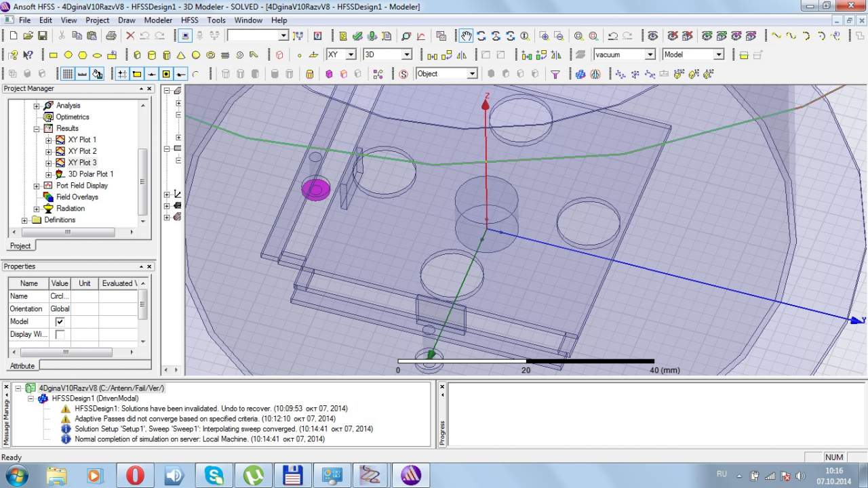Click the Draw sphere tool
The height and width of the screenshot is (488, 868).
[x=196, y=55]
